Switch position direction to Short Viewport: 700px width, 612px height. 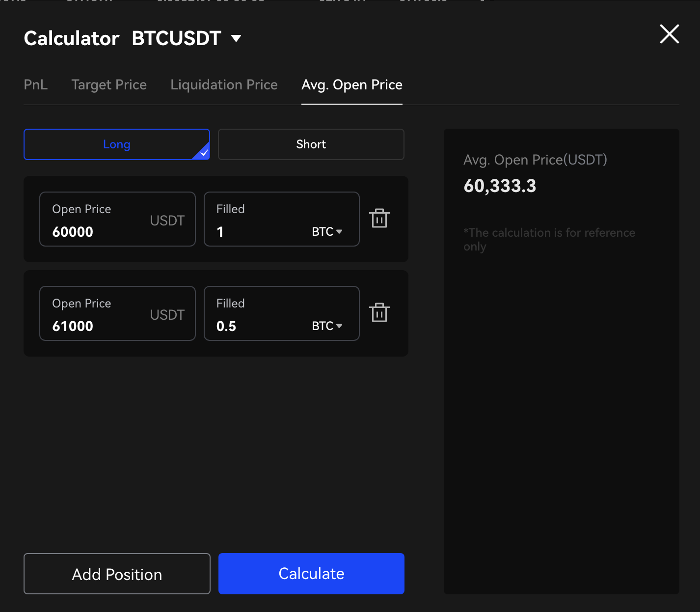click(311, 144)
